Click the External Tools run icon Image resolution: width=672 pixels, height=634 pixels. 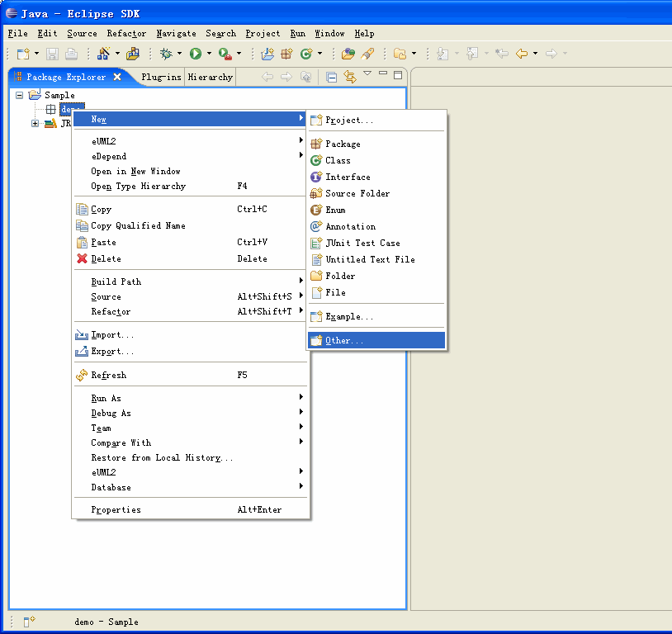coord(225,54)
